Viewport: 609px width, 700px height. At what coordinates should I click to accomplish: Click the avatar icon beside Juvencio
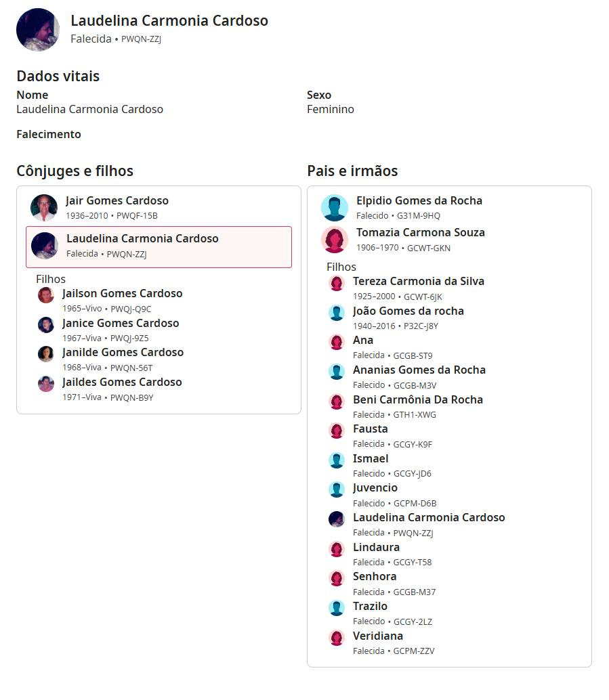tap(337, 489)
